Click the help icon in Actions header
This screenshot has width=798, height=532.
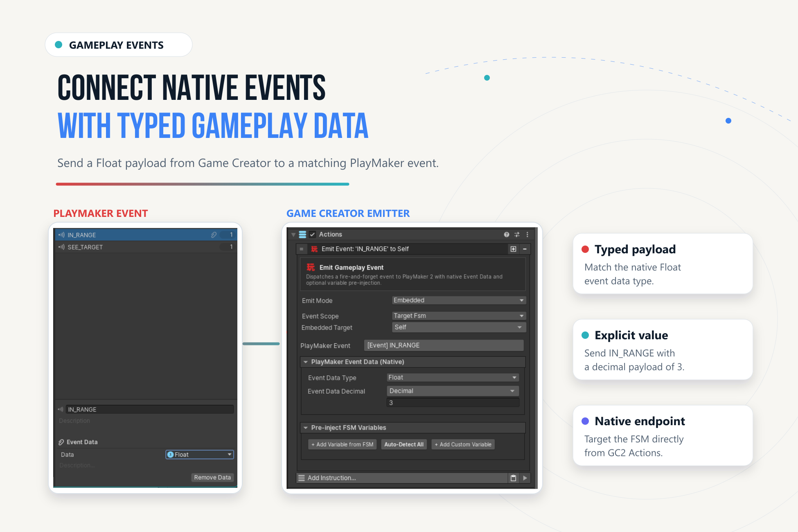507,234
